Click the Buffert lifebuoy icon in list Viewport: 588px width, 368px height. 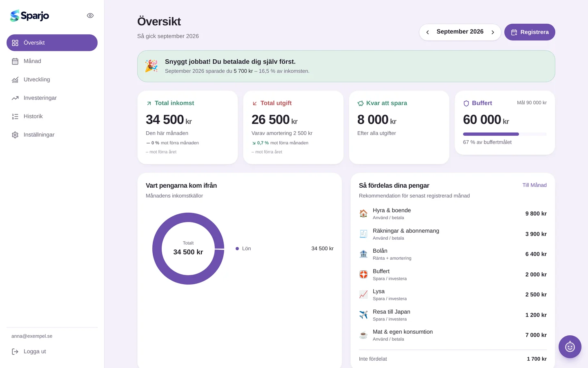(x=363, y=274)
